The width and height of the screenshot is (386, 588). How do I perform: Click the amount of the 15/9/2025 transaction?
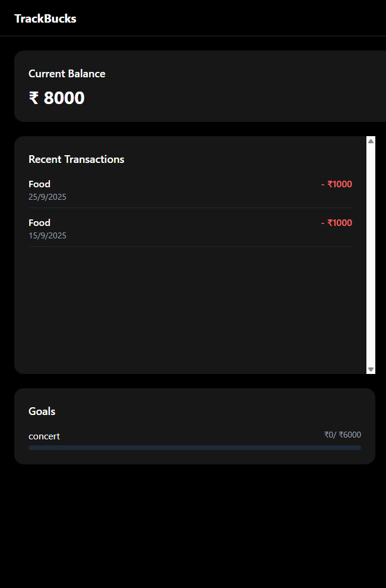[x=337, y=223]
